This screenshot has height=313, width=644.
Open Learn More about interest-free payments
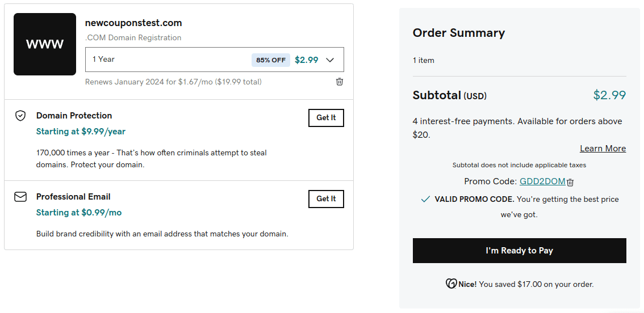pyautogui.click(x=603, y=149)
